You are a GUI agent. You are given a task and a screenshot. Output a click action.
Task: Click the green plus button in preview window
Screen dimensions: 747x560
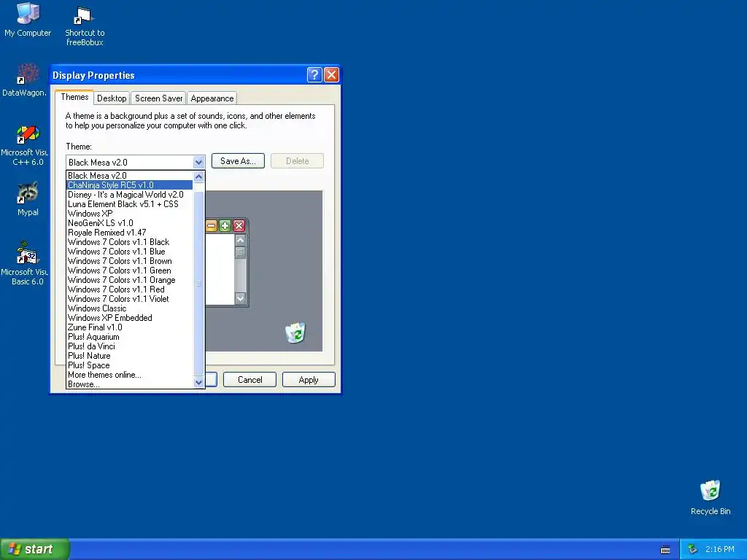pos(225,226)
